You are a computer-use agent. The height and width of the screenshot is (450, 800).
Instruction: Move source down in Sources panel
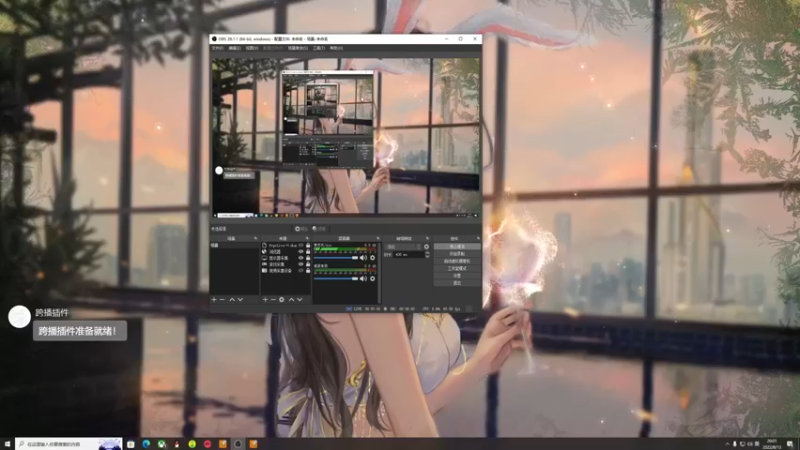pos(300,299)
